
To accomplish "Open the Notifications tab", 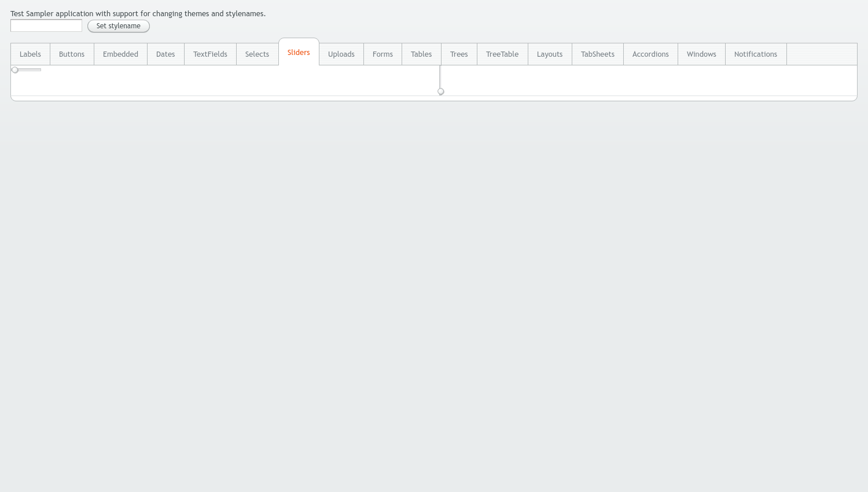I will pos(756,54).
